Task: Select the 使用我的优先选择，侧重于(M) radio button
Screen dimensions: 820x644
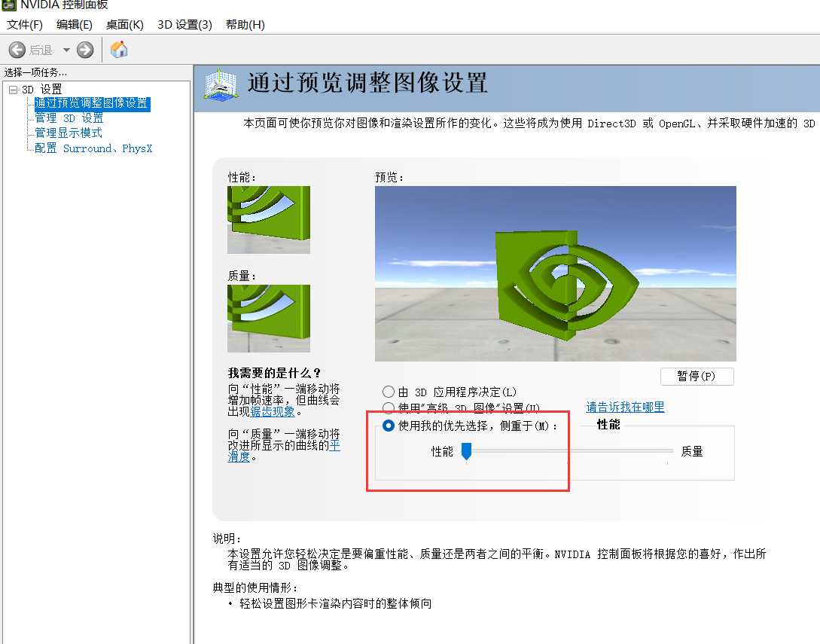Action: [x=388, y=426]
